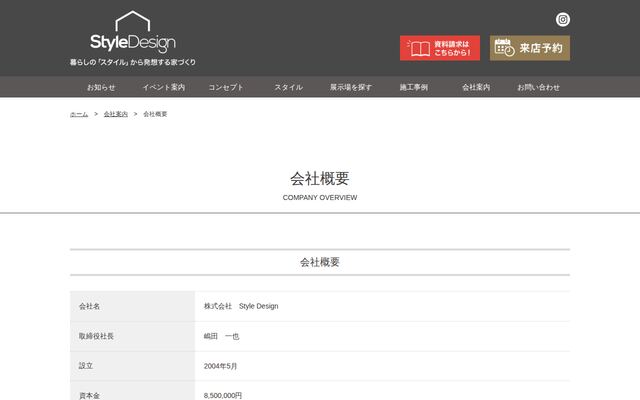Open the お問い合わせ menu item
The width and height of the screenshot is (640, 400).
538,87
